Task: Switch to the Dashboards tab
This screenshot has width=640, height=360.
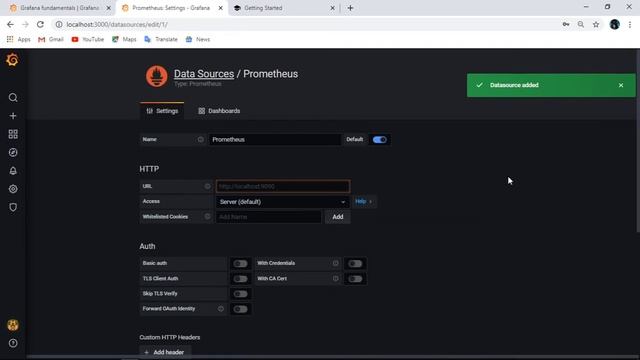Action: point(219,111)
